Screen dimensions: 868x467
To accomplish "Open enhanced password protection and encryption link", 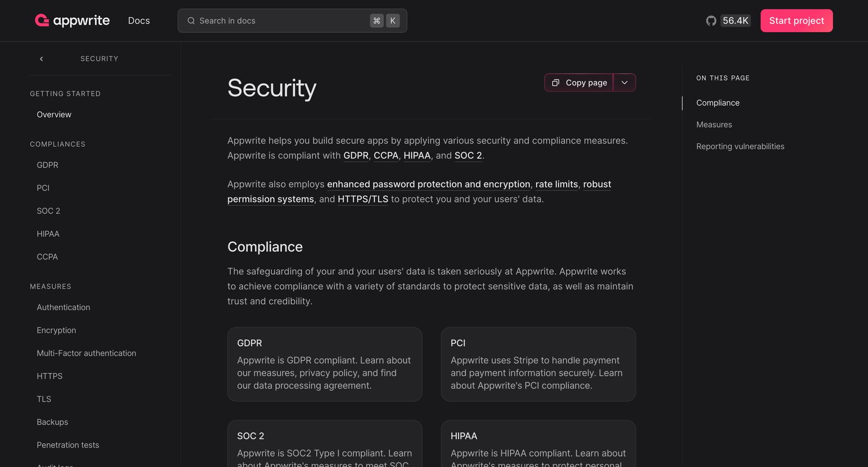I will 429,184.
